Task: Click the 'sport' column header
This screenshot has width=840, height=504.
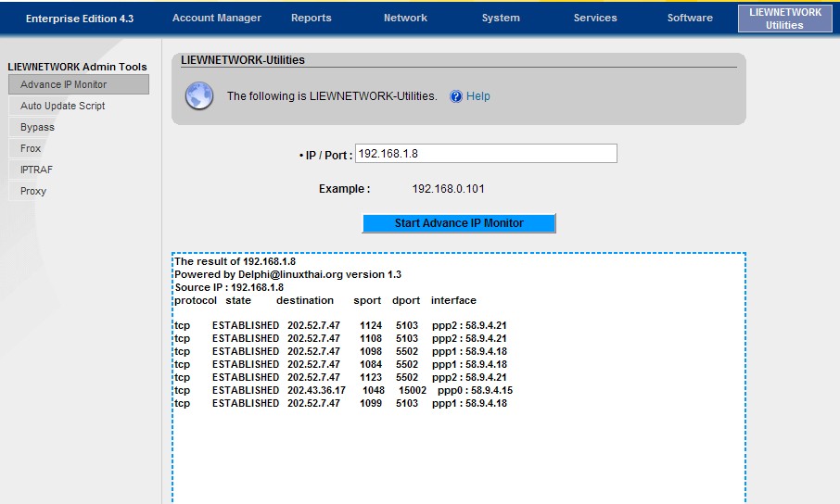Action: (x=367, y=300)
